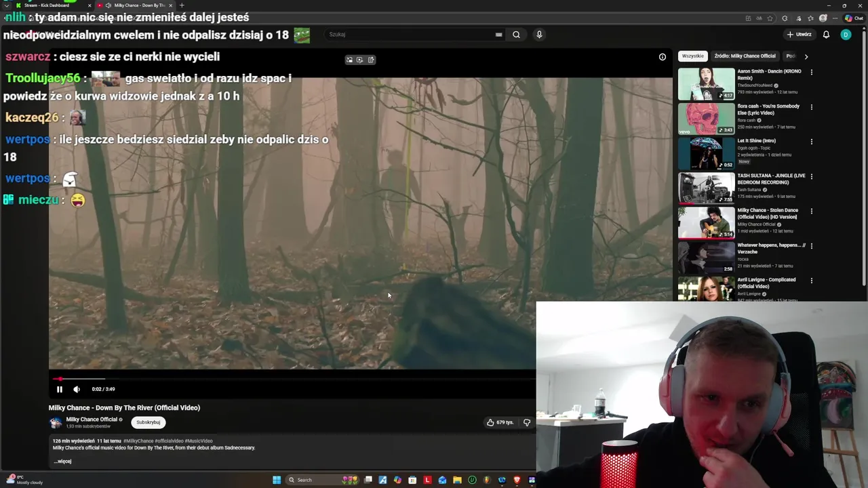
Task: Click third small overlay icon above video
Action: tap(371, 60)
